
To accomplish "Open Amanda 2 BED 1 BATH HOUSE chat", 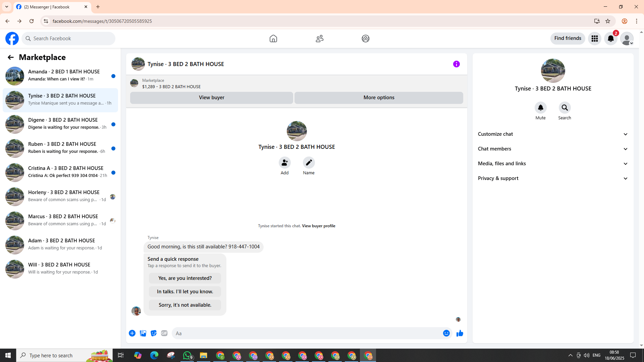I will 60,76.
